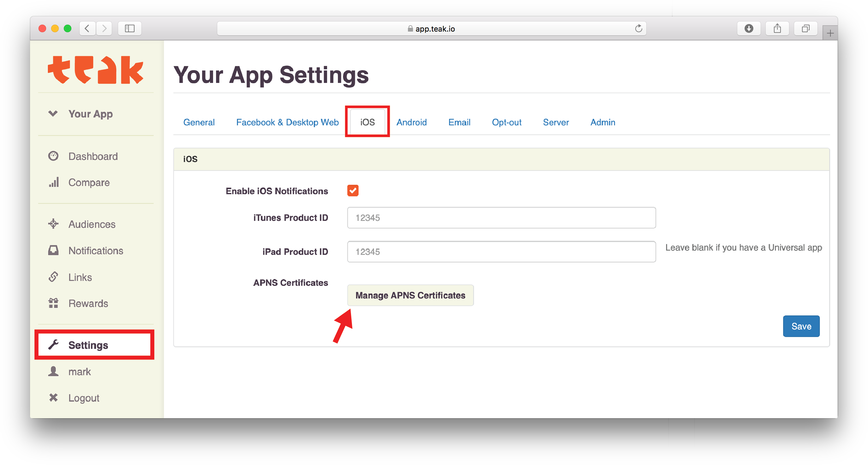Click the 'iTunes Product ID' label
The width and height of the screenshot is (868, 465).
point(290,218)
